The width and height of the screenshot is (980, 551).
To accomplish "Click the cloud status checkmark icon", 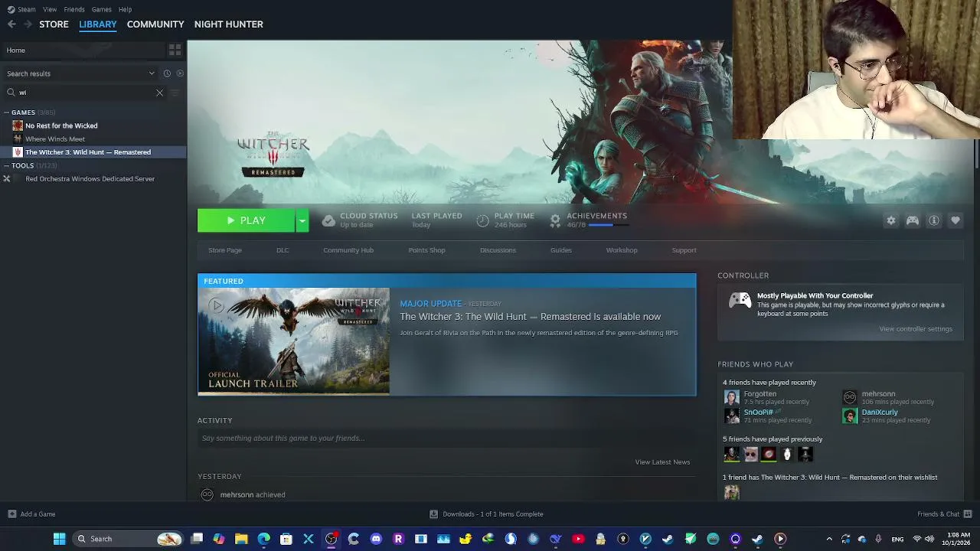I will pos(328,220).
